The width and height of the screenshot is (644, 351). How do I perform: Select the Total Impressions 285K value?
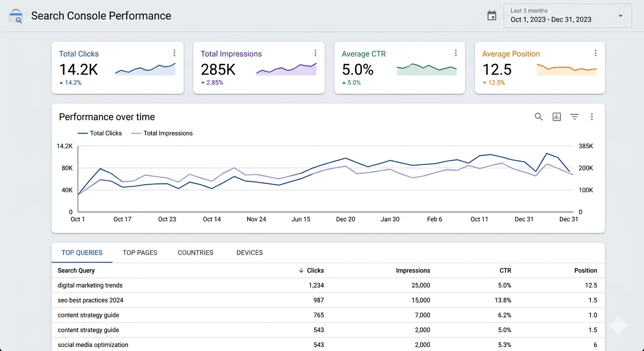[218, 69]
